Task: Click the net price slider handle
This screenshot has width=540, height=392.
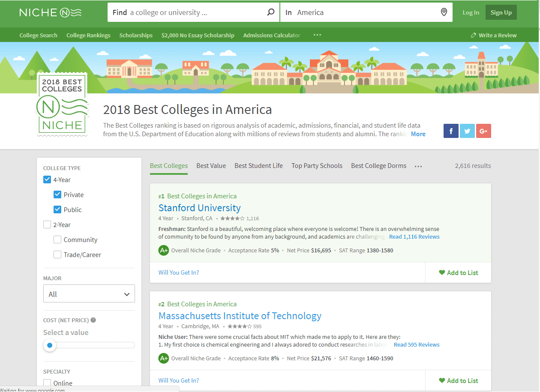Action: pos(50,345)
